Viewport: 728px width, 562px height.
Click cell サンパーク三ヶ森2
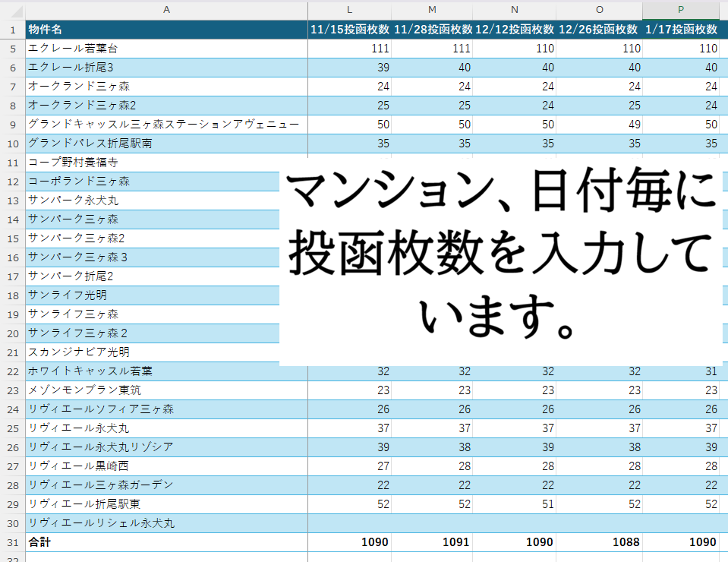pos(153,238)
